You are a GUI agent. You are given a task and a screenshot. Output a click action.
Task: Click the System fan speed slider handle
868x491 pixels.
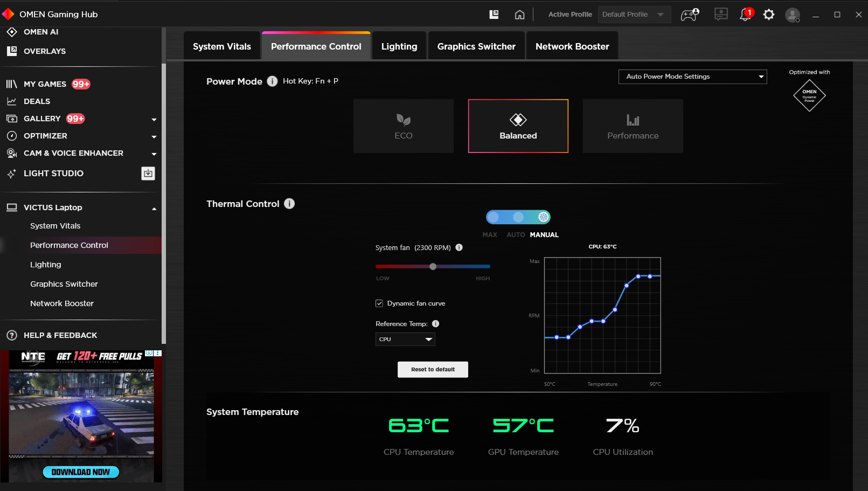433,266
